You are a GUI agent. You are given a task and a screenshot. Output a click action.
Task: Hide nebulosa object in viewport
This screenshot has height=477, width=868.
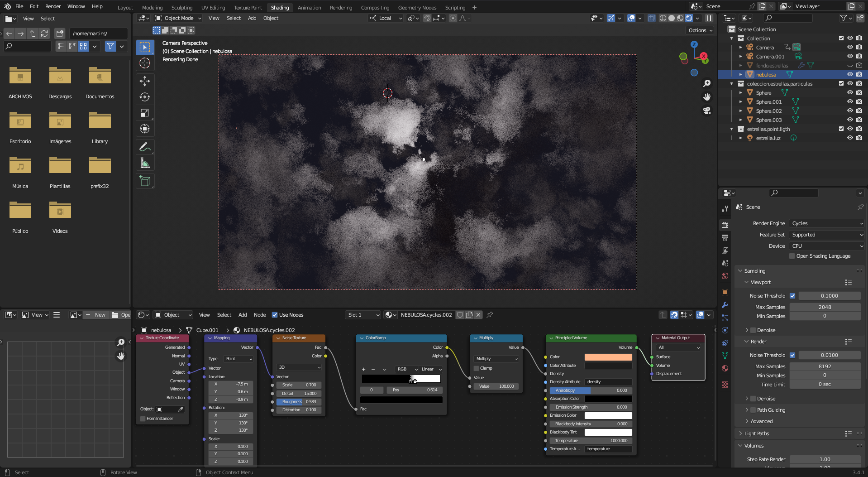850,74
